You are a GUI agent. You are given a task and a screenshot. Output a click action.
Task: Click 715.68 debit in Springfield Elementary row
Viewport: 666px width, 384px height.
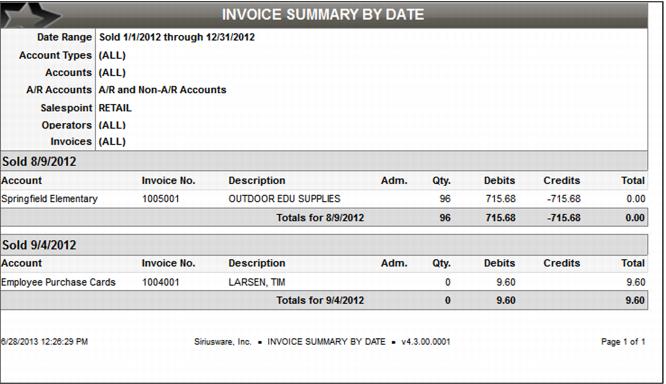pyautogui.click(x=501, y=199)
